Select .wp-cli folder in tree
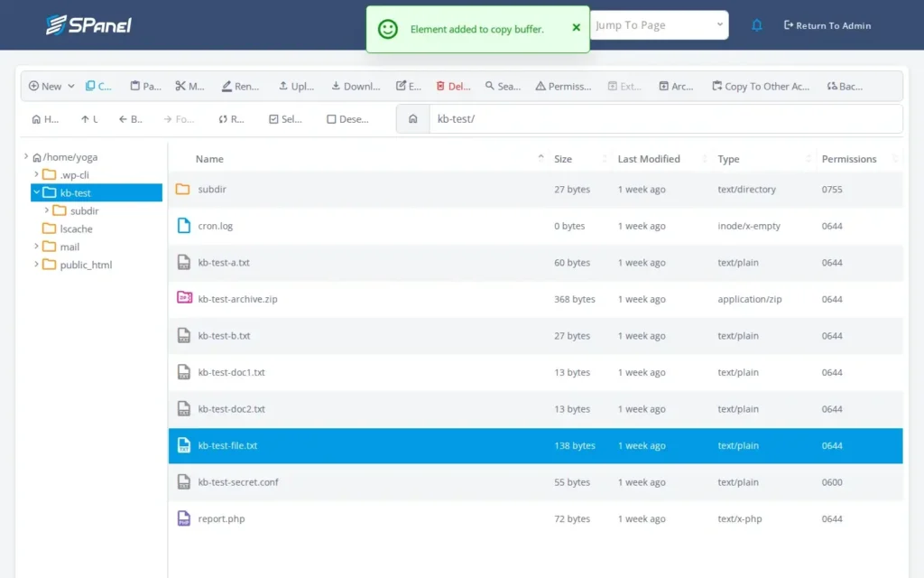Image resolution: width=924 pixels, height=578 pixels. (x=74, y=175)
